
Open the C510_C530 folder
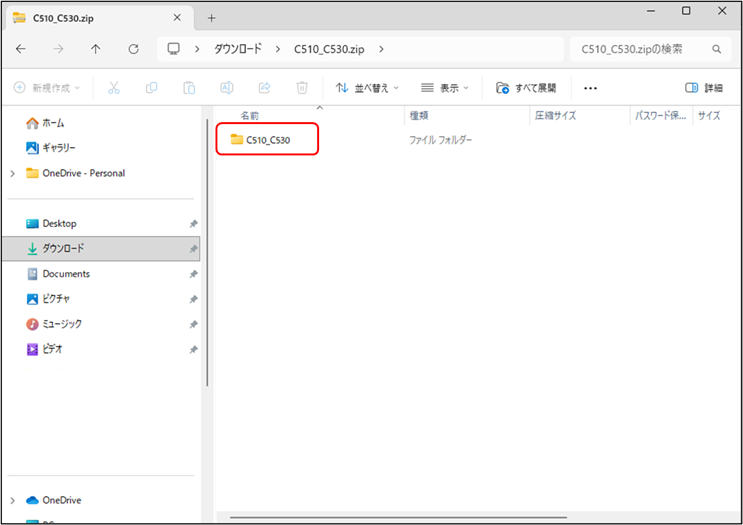(267, 140)
